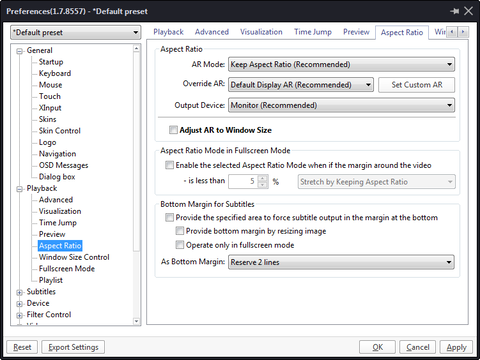The image size is (480, 360).
Task: Decrease margin percentage with down spinner
Action: (263, 185)
